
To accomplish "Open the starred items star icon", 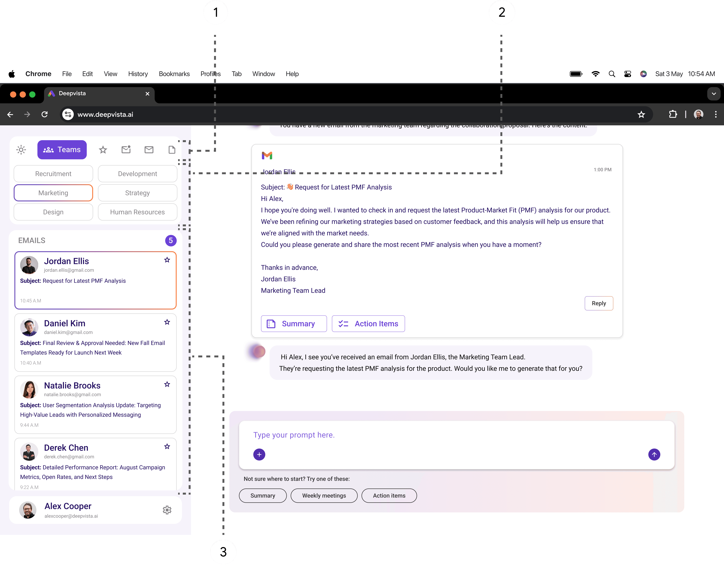I will coord(103,150).
